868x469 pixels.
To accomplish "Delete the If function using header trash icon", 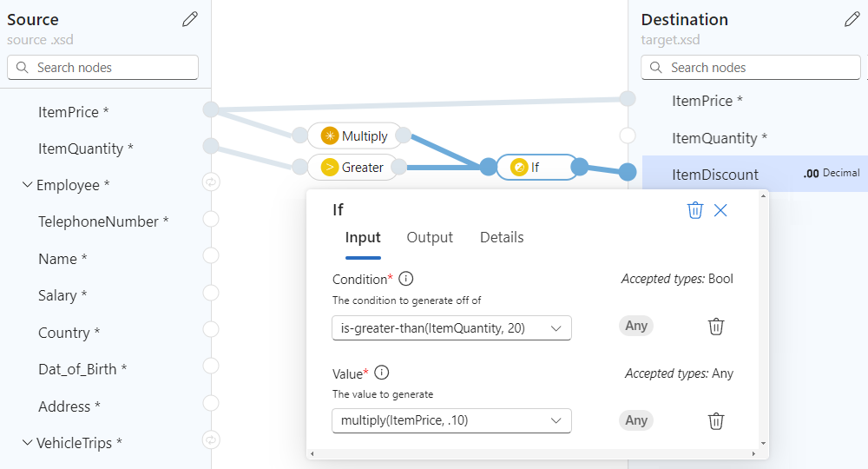I will click(694, 210).
